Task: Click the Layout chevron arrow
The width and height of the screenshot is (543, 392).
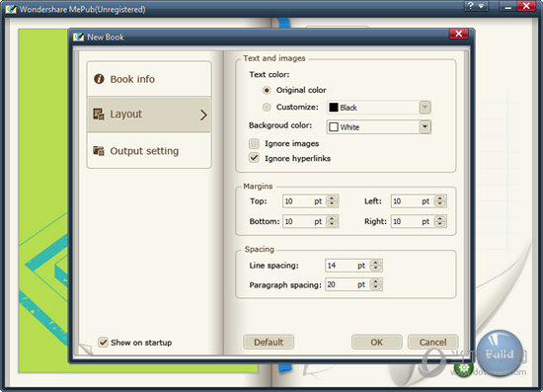Action: (x=203, y=115)
